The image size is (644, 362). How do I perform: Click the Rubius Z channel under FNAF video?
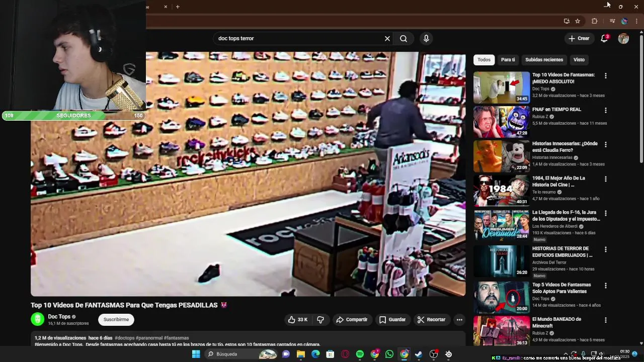pyautogui.click(x=540, y=117)
